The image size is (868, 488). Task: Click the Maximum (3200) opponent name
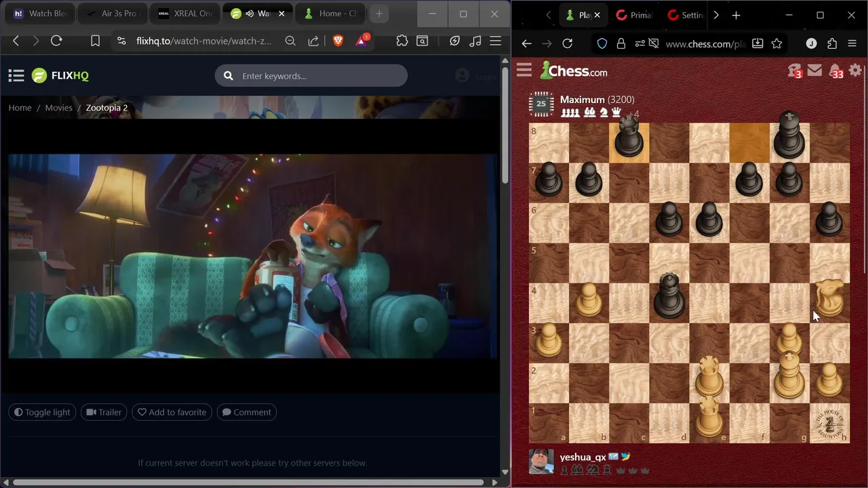click(x=597, y=100)
